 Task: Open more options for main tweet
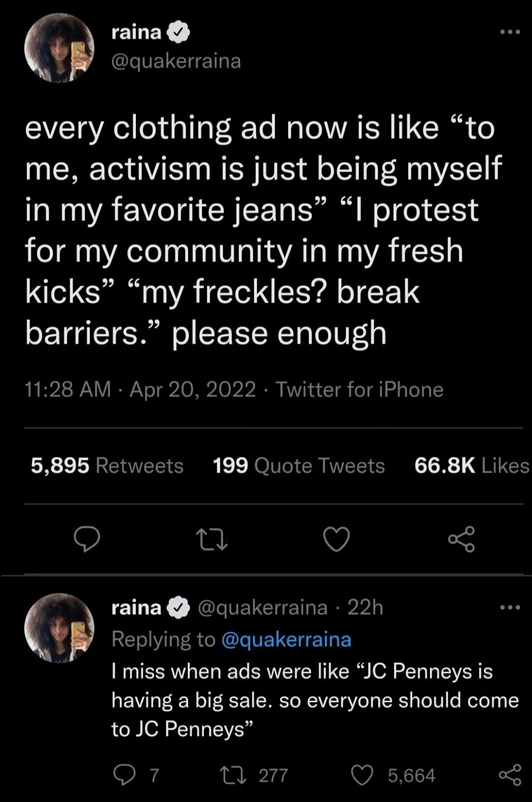pos(510,33)
